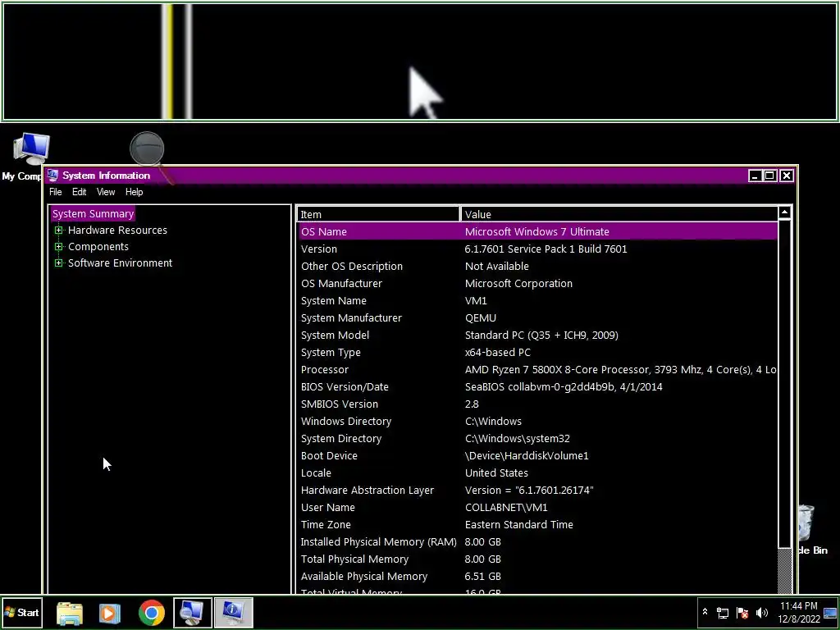The image size is (840, 630).
Task: Open the File menu in System Information
Action: [55, 192]
